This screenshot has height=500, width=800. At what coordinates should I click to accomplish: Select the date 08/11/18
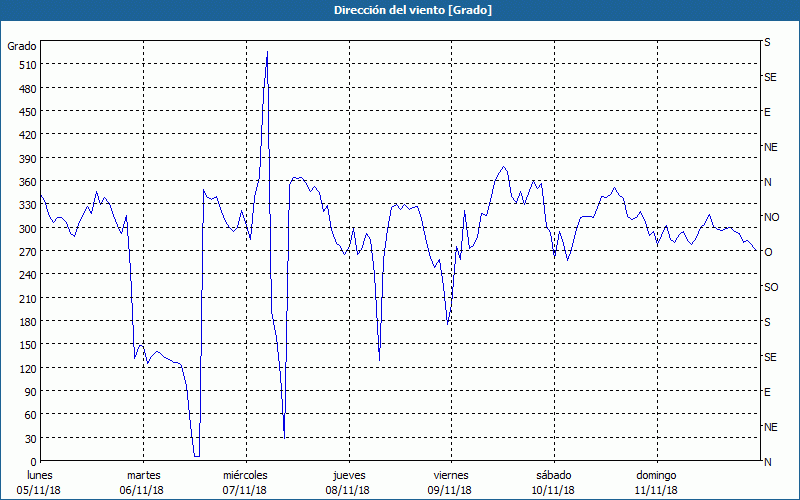tap(347, 491)
